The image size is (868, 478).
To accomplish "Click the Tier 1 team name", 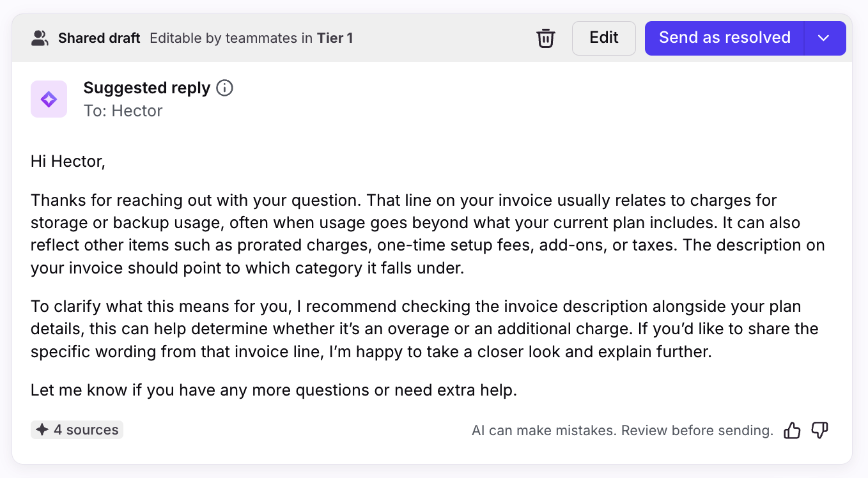I will (335, 38).
